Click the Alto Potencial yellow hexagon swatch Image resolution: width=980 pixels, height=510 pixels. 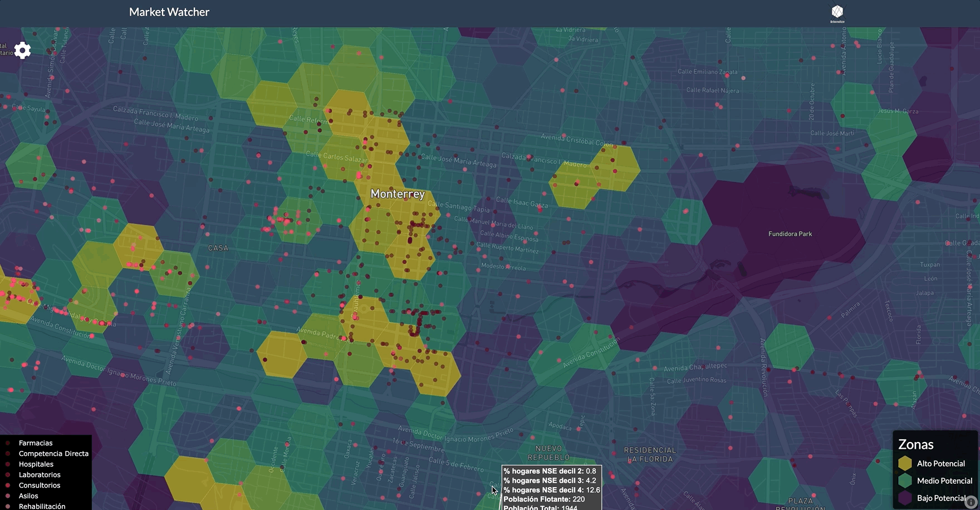(x=905, y=463)
